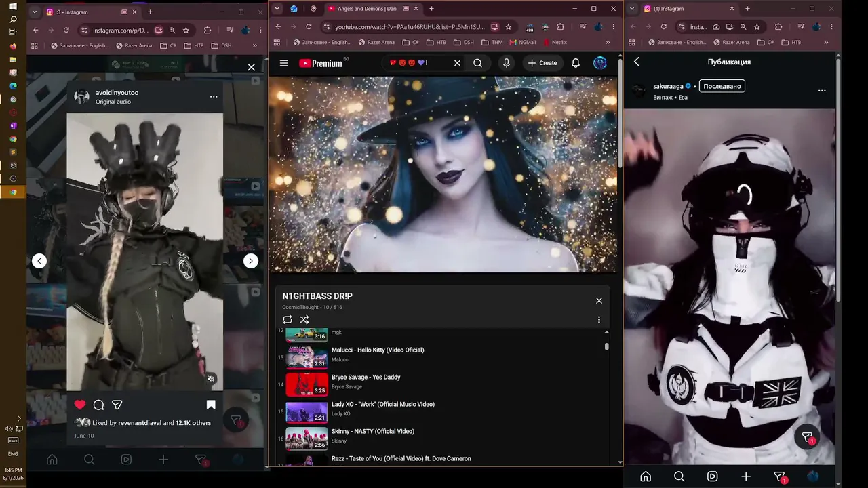Screen dimensions: 868x488
Task: Open the Netflix bookmark
Action: click(555, 42)
